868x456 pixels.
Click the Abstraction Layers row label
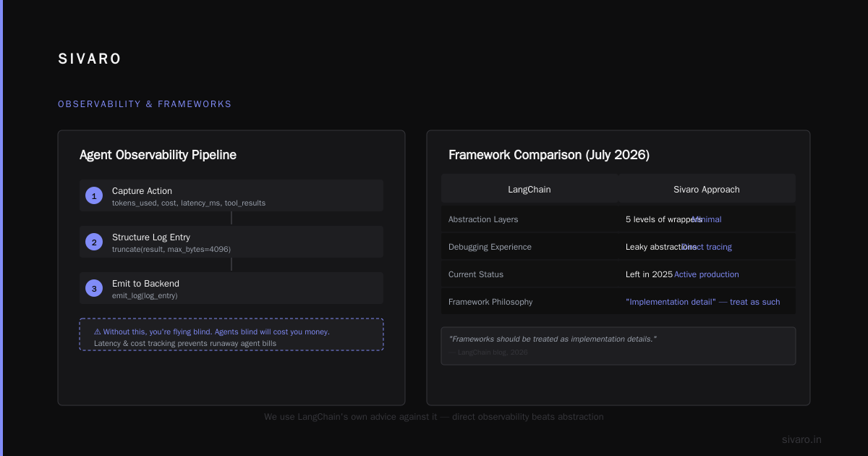coord(483,219)
